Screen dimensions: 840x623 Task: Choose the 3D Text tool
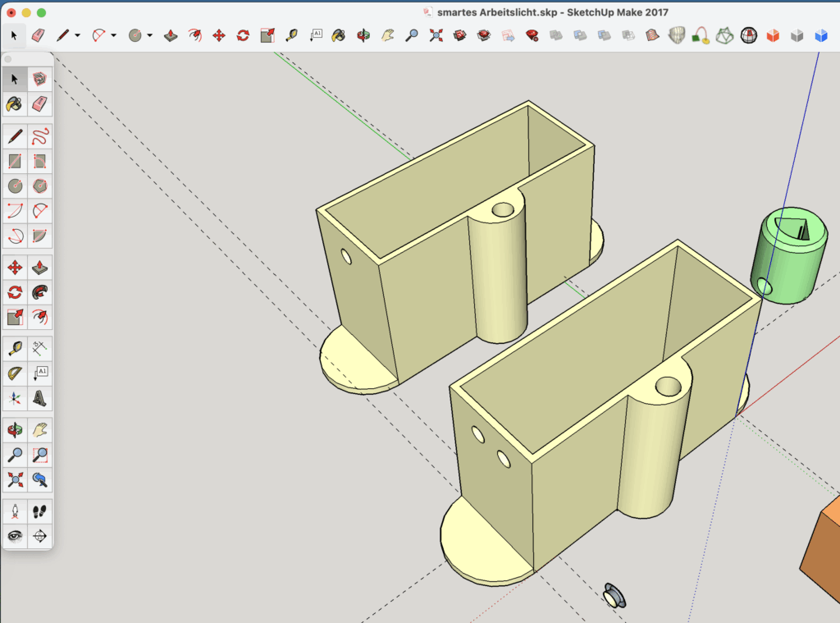point(39,400)
